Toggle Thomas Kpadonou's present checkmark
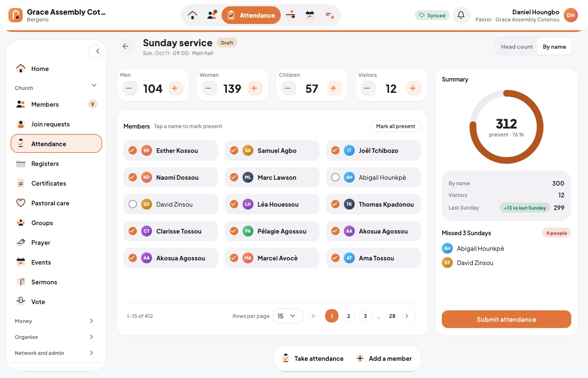This screenshot has height=378, width=588. (373, 204)
